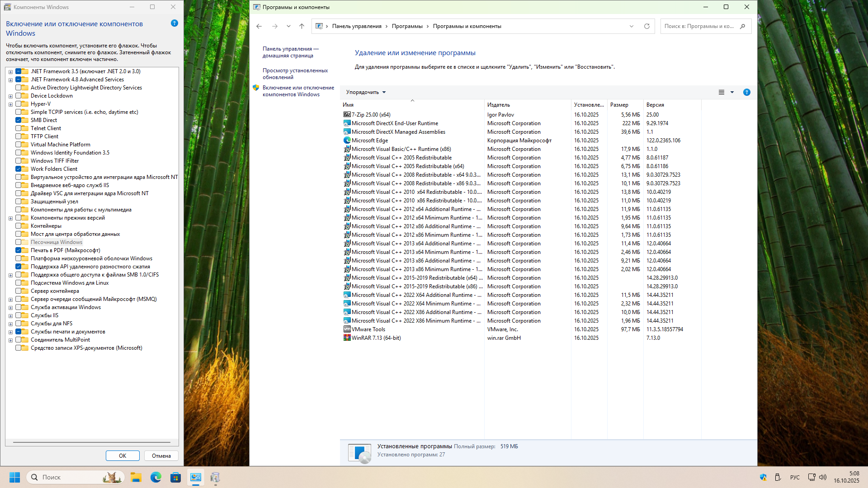This screenshot has height=488, width=868.
Task: Click the view options list icon
Action: [722, 92]
